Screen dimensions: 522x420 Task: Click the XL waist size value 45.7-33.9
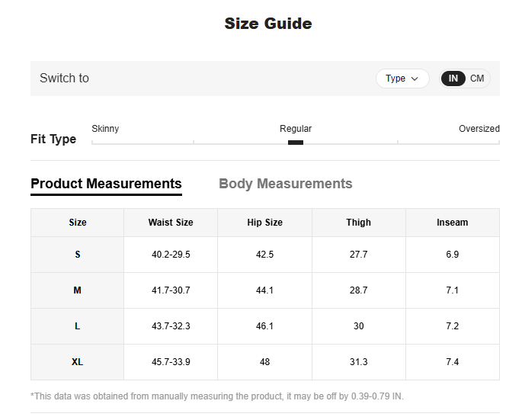coord(171,362)
